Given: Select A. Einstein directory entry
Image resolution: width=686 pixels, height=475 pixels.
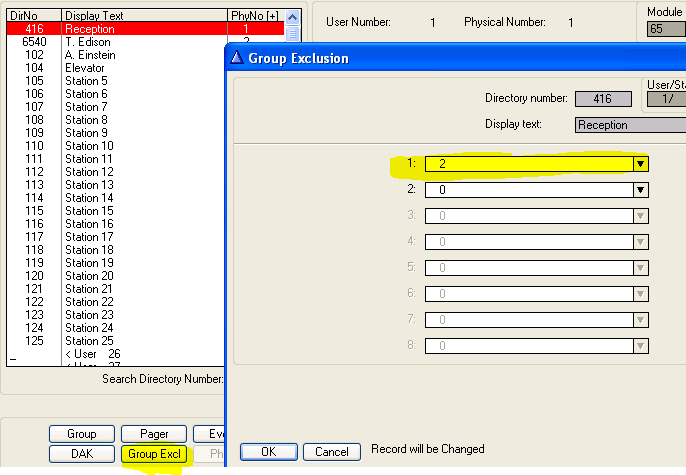Looking at the screenshot, I should 90,55.
